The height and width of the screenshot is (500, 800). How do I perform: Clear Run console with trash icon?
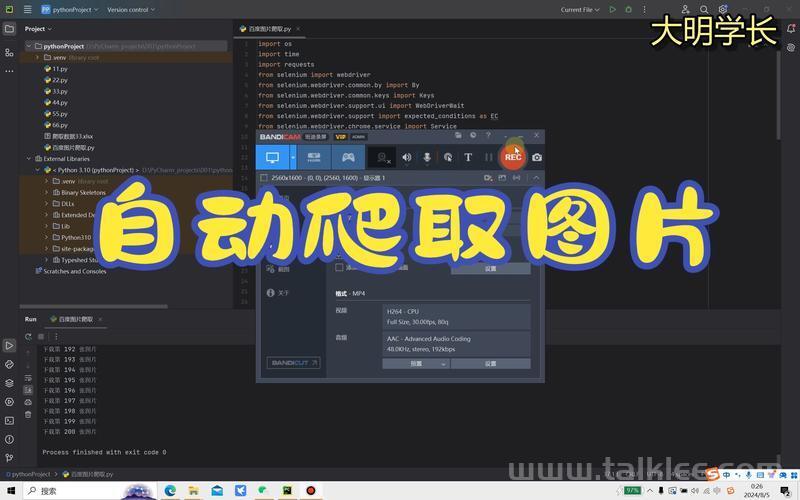pyautogui.click(x=28, y=414)
